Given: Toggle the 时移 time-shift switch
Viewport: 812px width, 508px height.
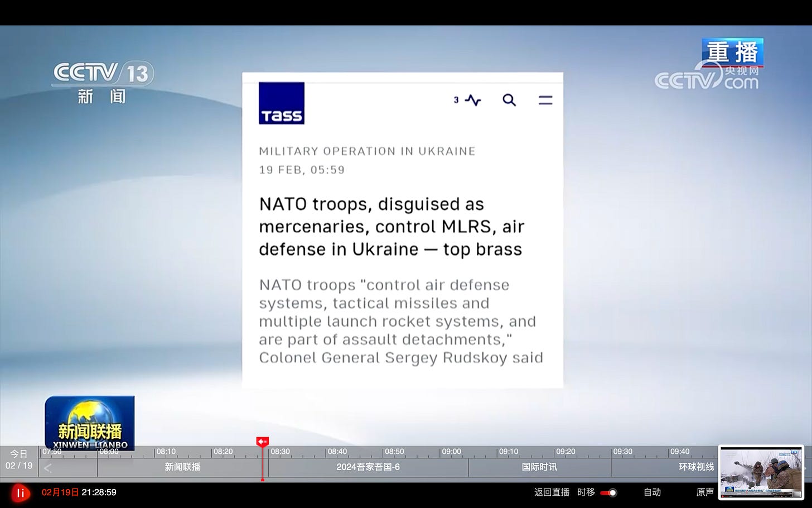Looking at the screenshot, I should click(x=608, y=492).
